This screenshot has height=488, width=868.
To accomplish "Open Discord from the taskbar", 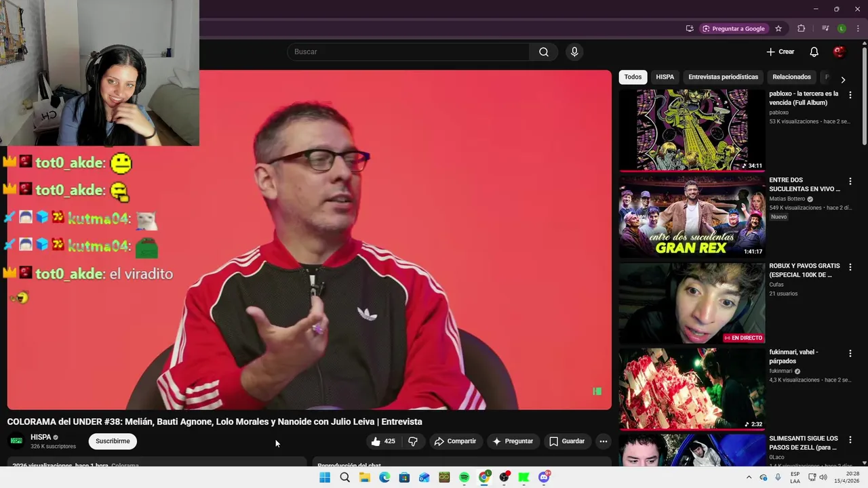I will [544, 477].
